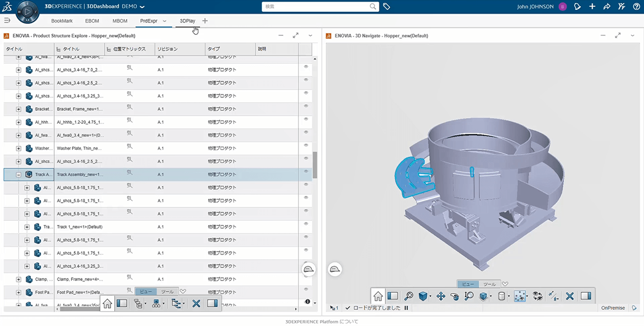Open notifications bell in top bar
Screen dimensions: 644x326
click(577, 6)
